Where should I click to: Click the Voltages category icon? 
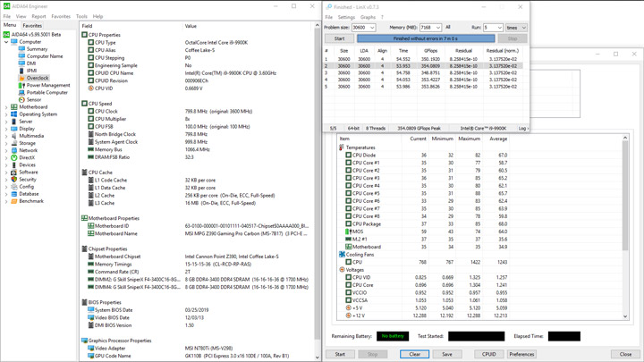[342, 270]
